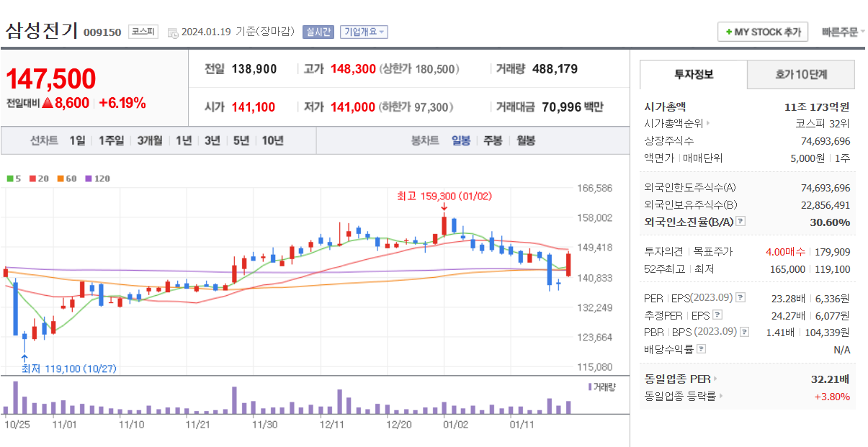Click the last red candlestick on the chart

tap(569, 265)
